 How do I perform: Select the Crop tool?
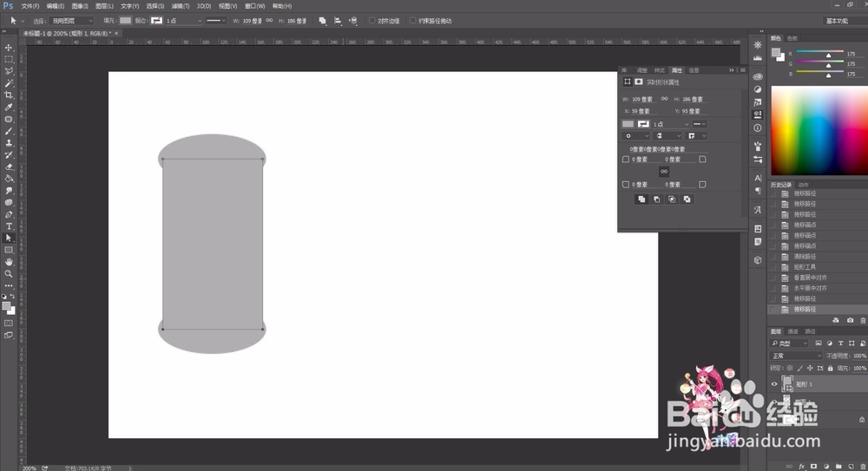click(x=9, y=95)
